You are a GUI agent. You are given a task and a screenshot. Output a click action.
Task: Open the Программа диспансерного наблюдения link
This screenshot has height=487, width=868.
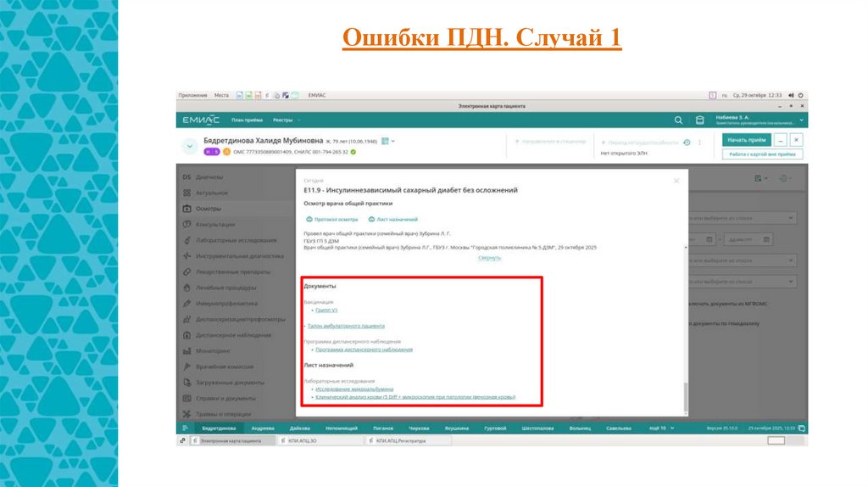(x=364, y=350)
